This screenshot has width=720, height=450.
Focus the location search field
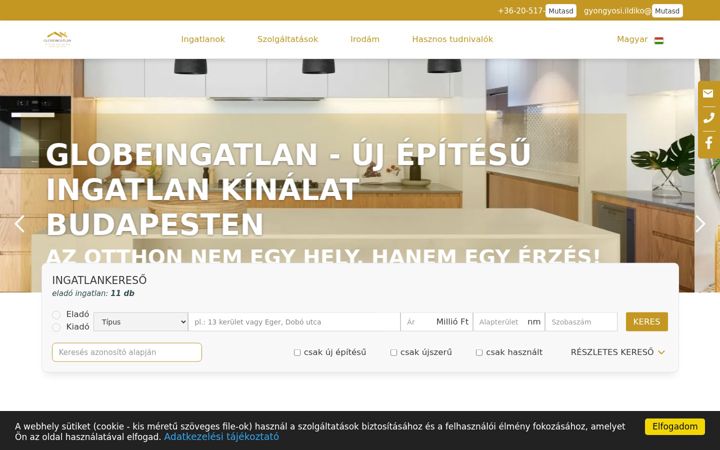tap(294, 322)
